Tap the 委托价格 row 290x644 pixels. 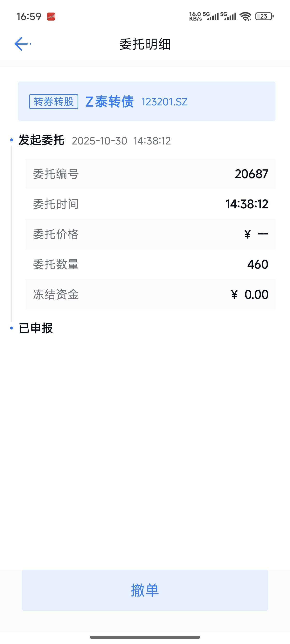(150, 234)
